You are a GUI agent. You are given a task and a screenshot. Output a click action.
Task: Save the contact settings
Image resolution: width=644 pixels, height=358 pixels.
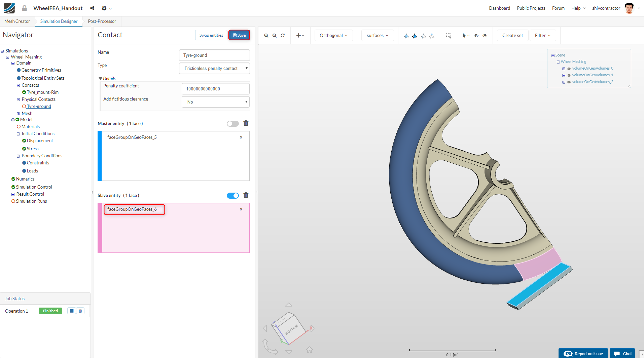pyautogui.click(x=239, y=35)
